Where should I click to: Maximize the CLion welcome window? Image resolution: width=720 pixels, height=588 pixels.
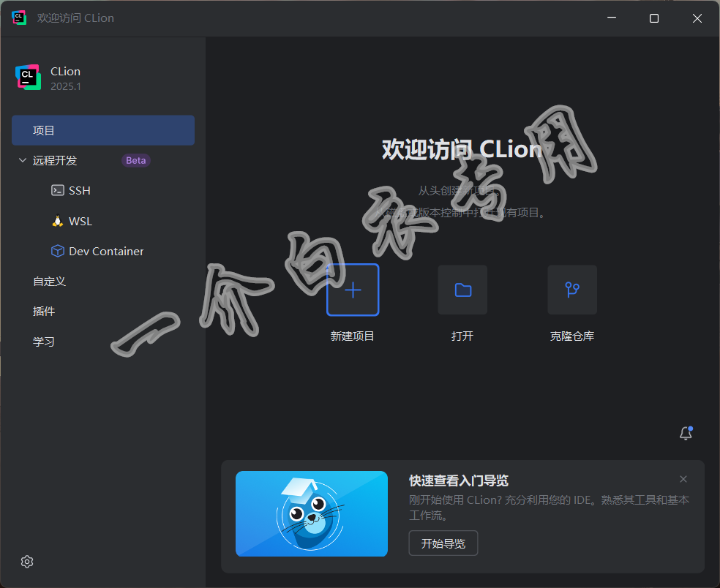(654, 18)
